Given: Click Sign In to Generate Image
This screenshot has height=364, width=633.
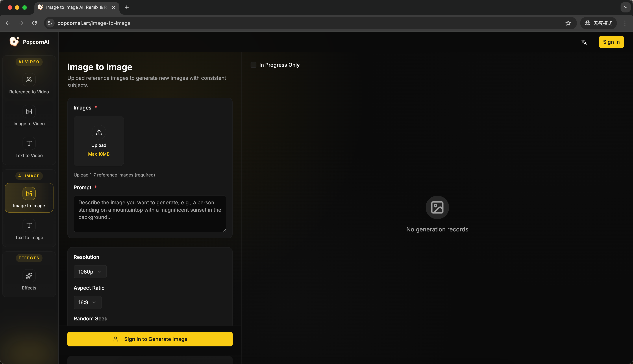Looking at the screenshot, I should pos(150,339).
